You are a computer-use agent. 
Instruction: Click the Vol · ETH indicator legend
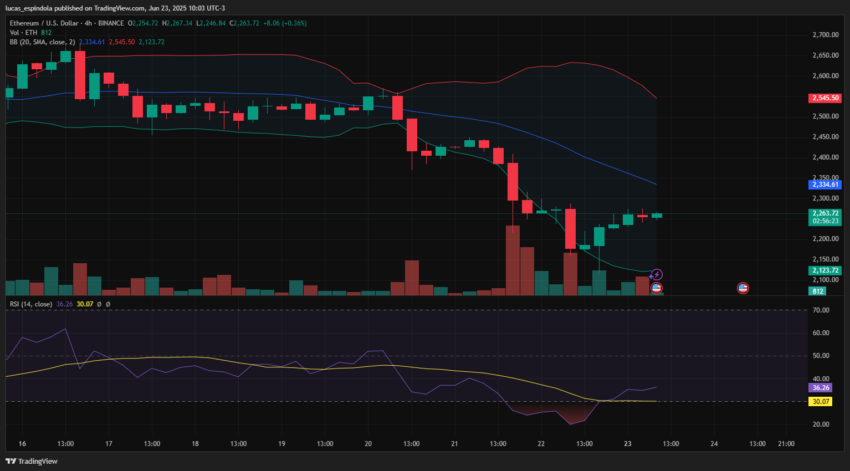pyautogui.click(x=30, y=33)
